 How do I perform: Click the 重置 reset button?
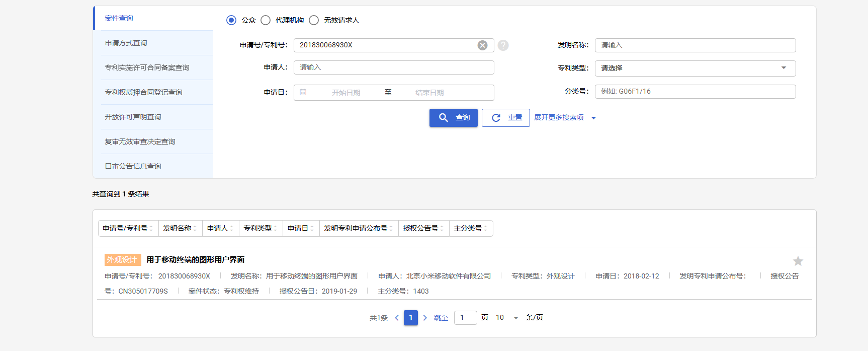coord(505,117)
